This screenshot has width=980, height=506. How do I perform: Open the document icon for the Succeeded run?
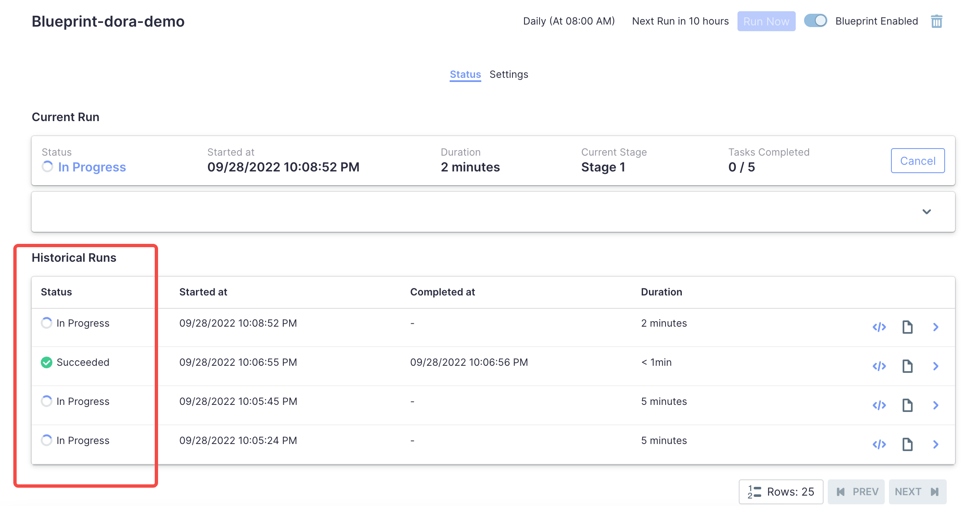tap(907, 366)
